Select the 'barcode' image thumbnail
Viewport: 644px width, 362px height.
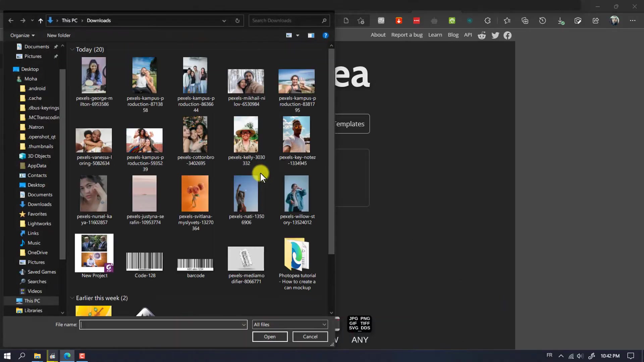pyautogui.click(x=195, y=265)
